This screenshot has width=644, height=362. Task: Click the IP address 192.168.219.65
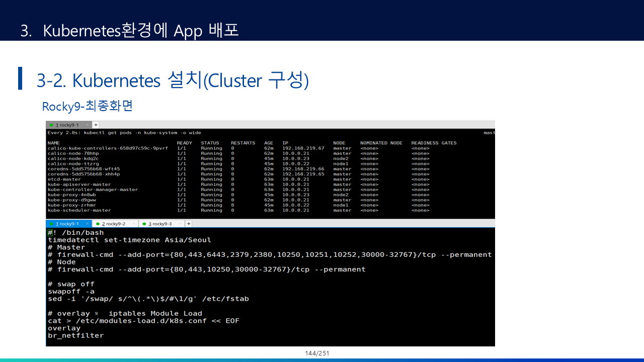click(303, 174)
